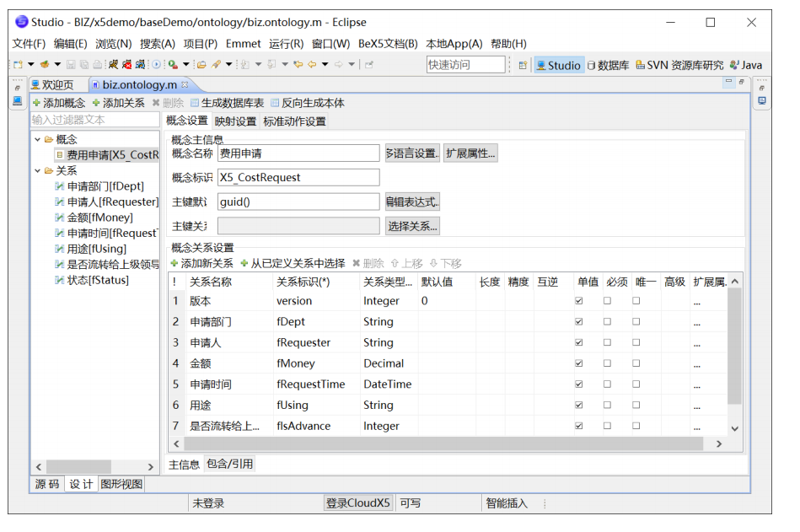Uncheck 单值 for the version relation
Screen dimensions: 800x532
pos(579,300)
